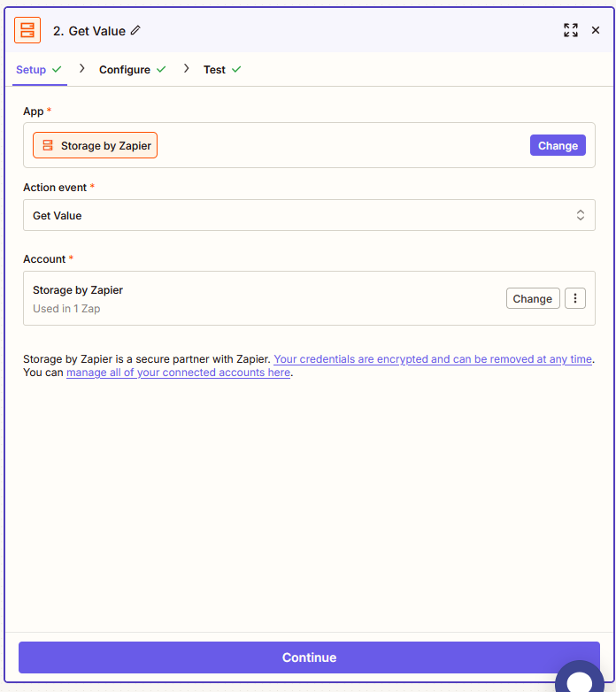The width and height of the screenshot is (616, 692).
Task: Open credentials are encrypted link
Action: click(433, 359)
